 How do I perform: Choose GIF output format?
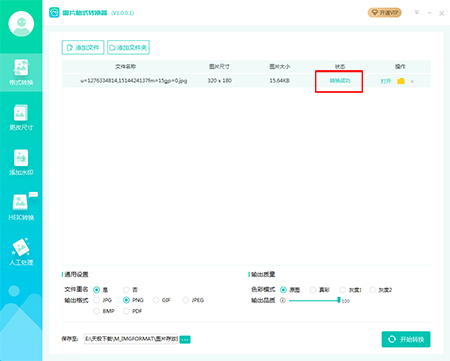click(156, 300)
